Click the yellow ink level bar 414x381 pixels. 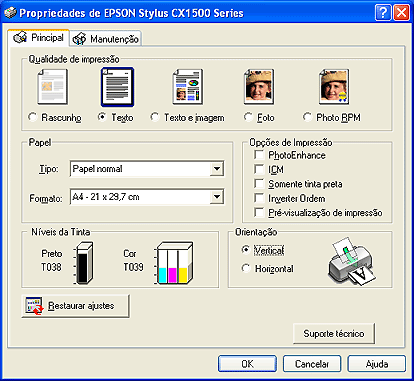(183, 275)
